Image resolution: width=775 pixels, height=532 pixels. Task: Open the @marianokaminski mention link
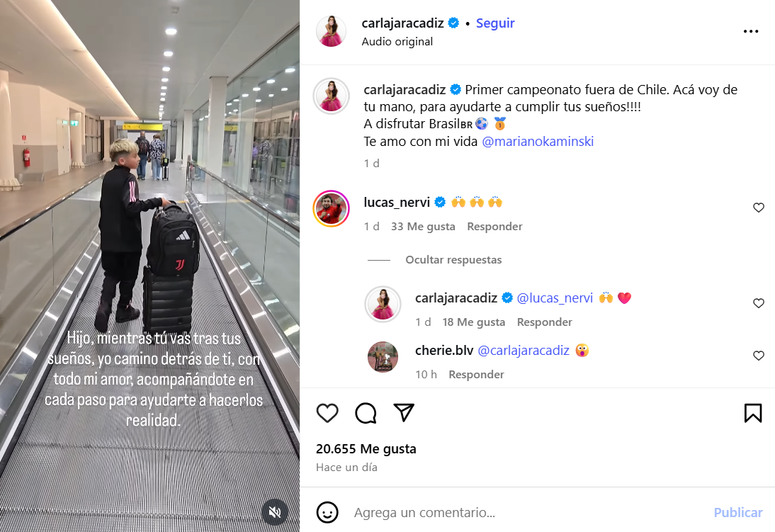point(538,142)
